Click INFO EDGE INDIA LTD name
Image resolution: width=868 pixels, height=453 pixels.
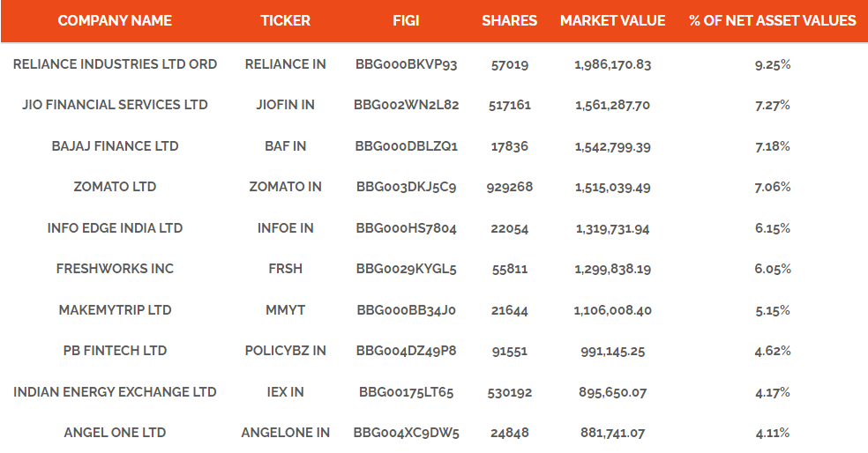pos(115,228)
